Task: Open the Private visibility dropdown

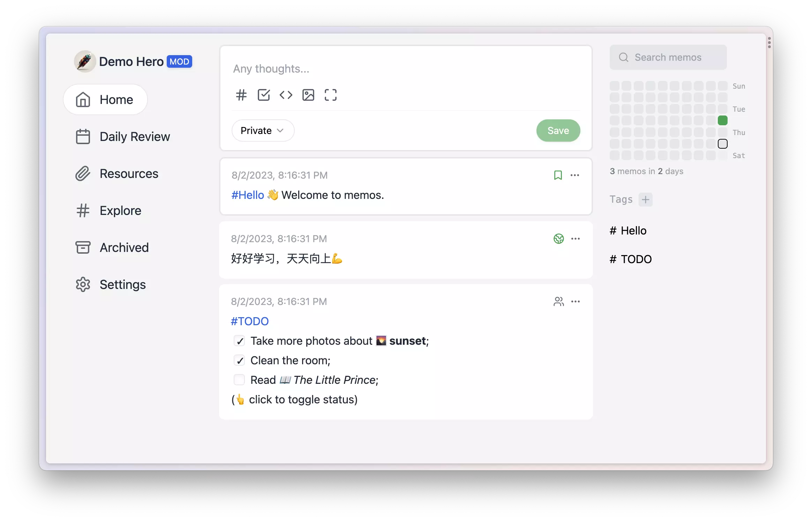Action: coord(263,130)
